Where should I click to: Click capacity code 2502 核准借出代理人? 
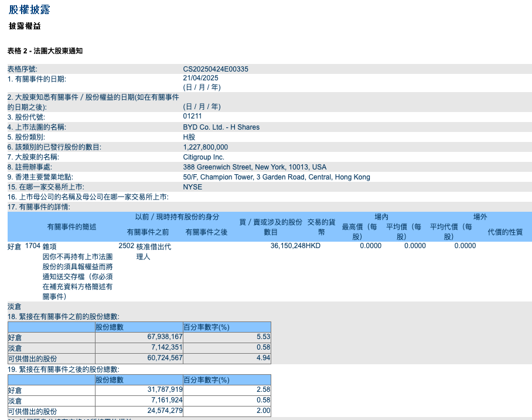pyautogui.click(x=145, y=251)
